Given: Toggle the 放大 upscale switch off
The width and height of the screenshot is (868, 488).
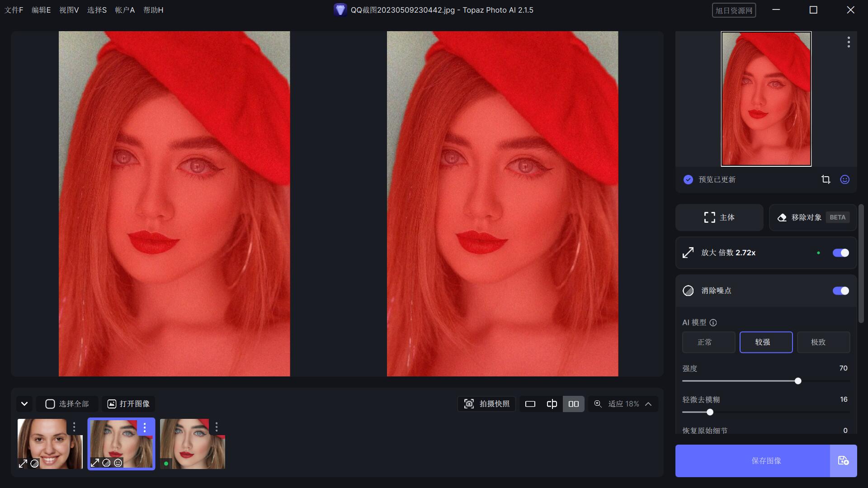Looking at the screenshot, I should click(x=840, y=253).
